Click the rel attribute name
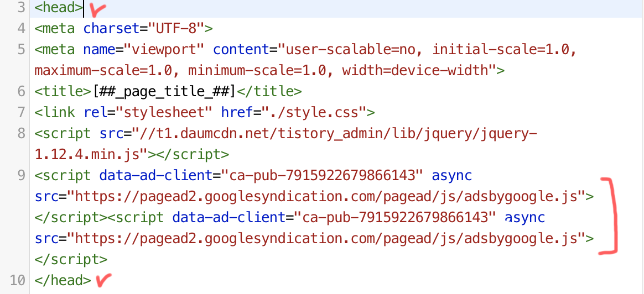This screenshot has height=294, width=644. coord(95,112)
